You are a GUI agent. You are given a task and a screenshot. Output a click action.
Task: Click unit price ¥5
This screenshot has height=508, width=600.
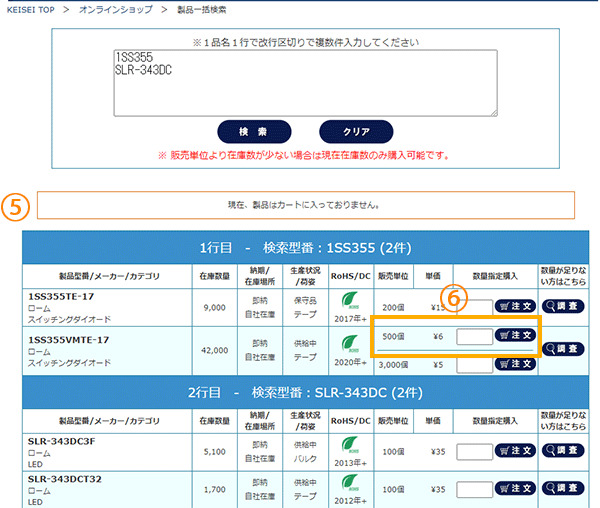point(438,365)
